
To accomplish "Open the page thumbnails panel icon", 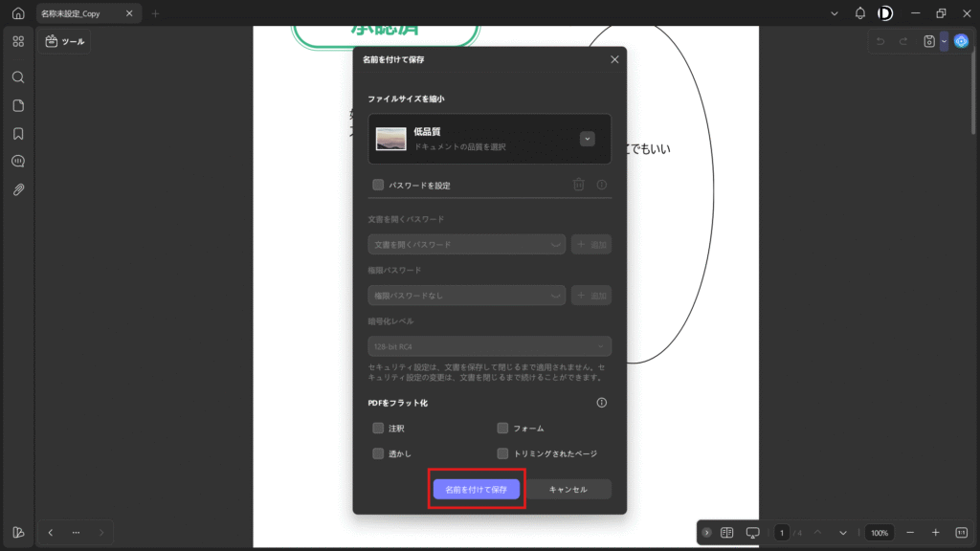I will tap(18, 105).
